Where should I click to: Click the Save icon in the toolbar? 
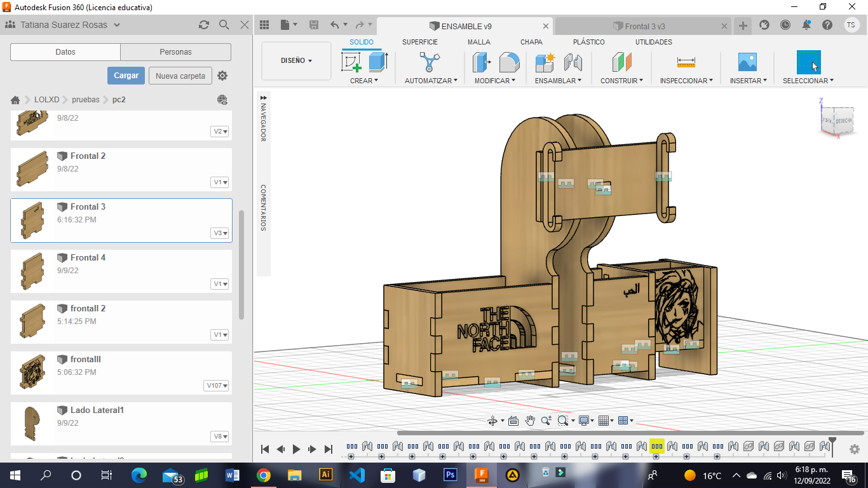click(x=314, y=25)
